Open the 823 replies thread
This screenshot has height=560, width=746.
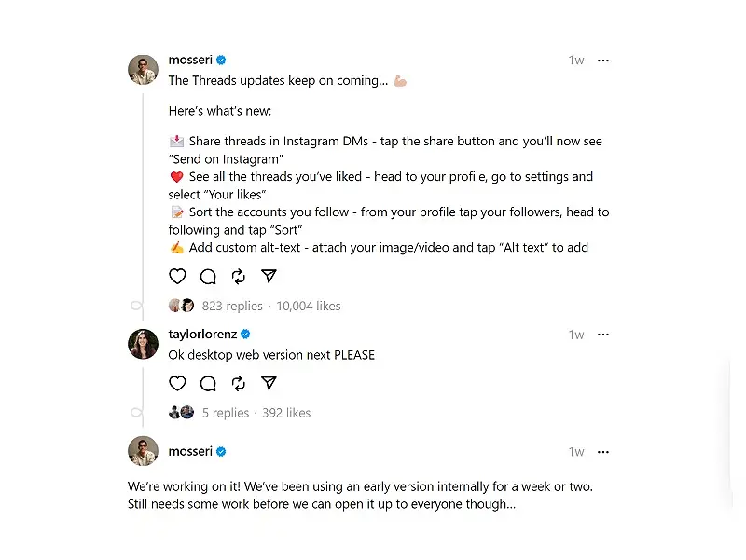[x=229, y=306]
